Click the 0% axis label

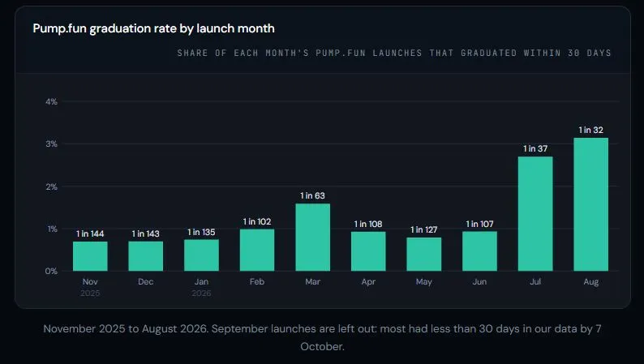coord(51,272)
